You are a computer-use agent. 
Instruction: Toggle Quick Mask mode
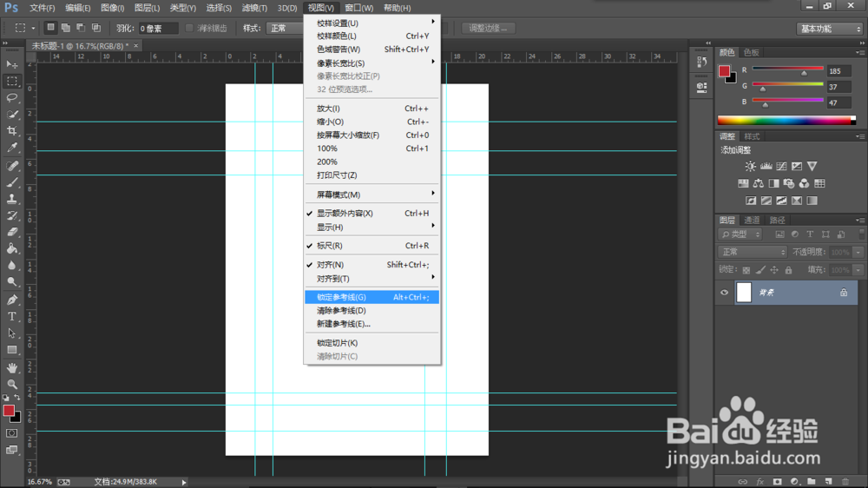(x=11, y=433)
